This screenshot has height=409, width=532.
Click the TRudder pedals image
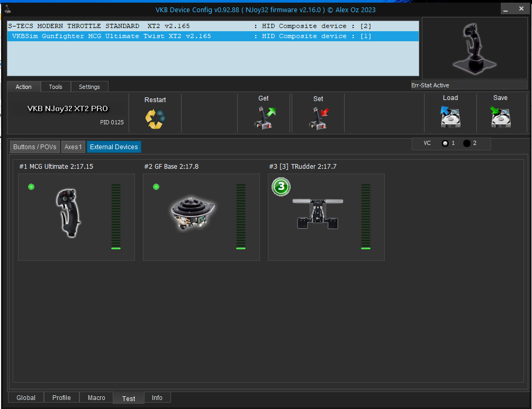[318, 214]
